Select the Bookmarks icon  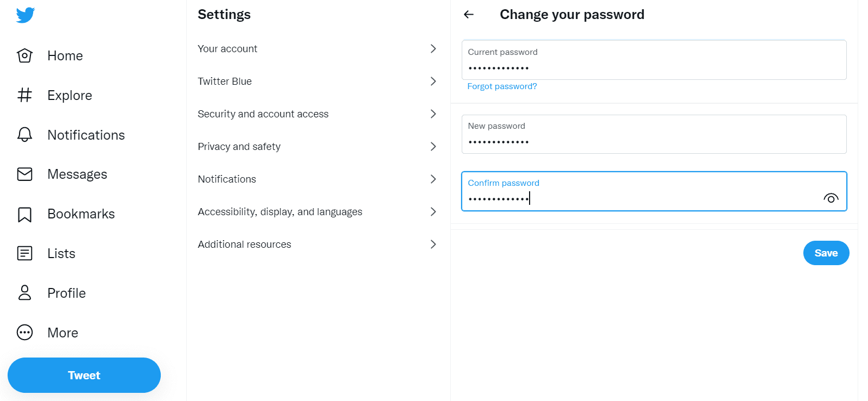24,214
